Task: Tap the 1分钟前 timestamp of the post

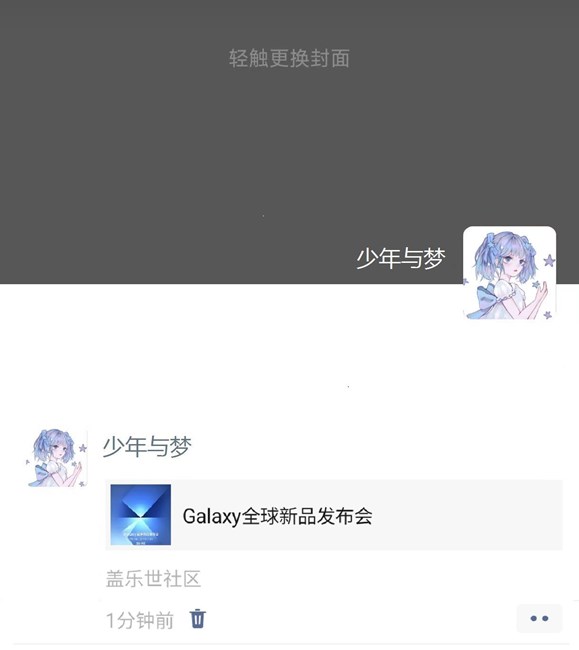Action: (140, 620)
